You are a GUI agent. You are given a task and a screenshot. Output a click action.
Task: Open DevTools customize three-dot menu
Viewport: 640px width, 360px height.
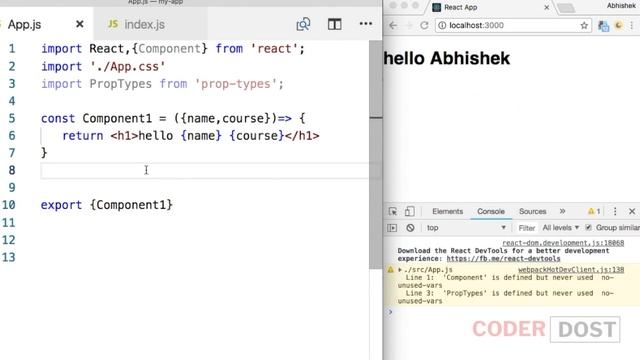tap(615, 211)
